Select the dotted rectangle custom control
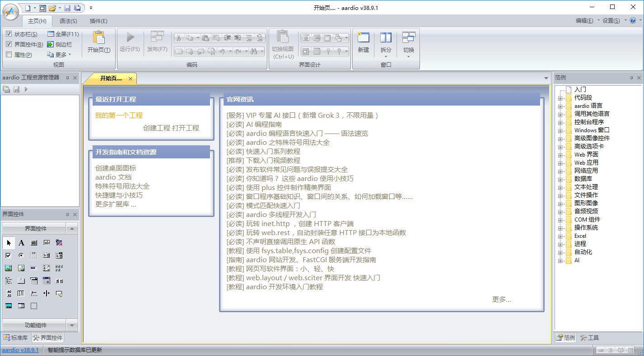 [x=34, y=306]
